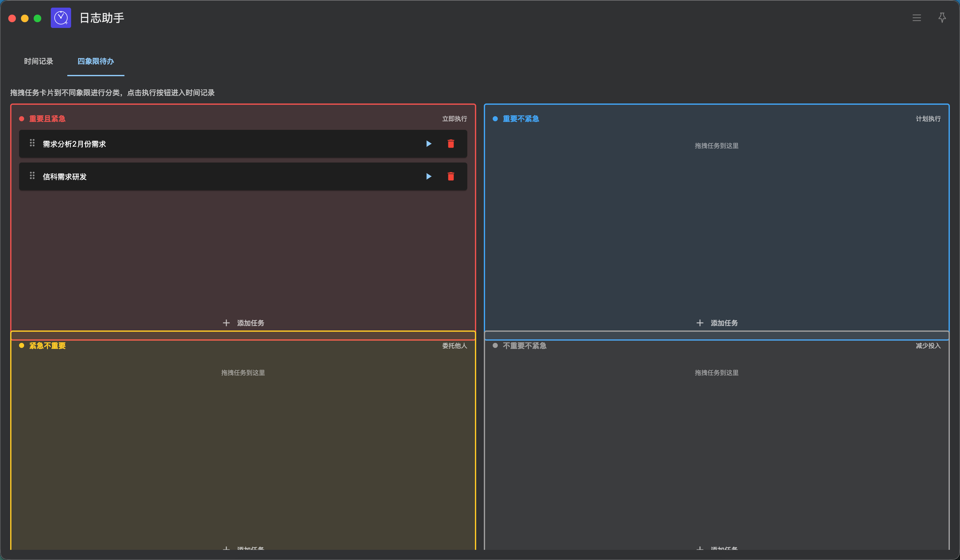Click the drag handle of 信科需求研发
The image size is (960, 560).
pos(32,176)
